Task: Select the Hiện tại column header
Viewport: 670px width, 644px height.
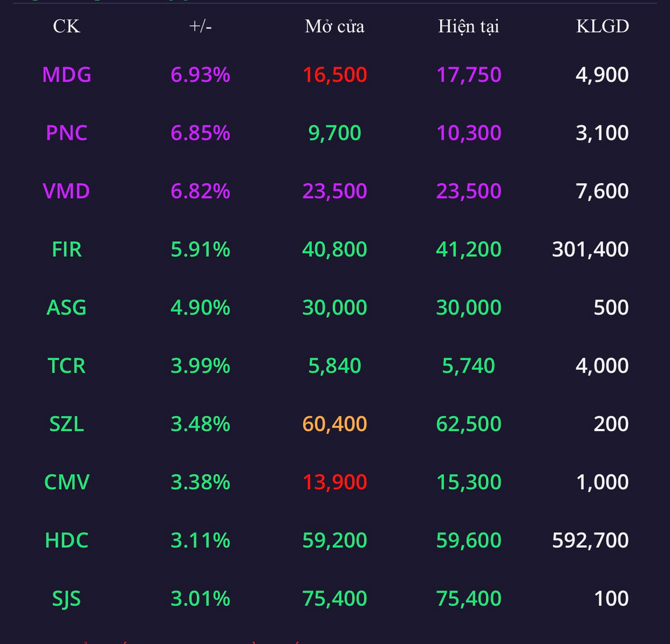Action: click(468, 26)
